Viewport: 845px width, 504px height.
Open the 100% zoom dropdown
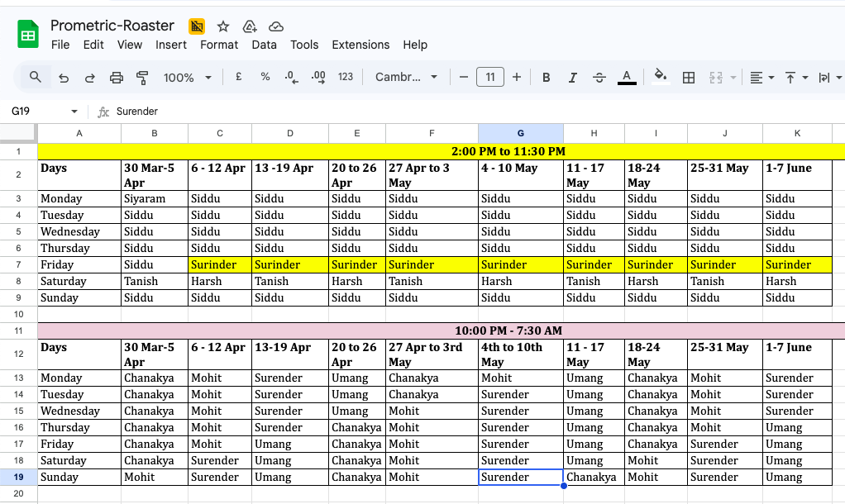pyautogui.click(x=187, y=78)
